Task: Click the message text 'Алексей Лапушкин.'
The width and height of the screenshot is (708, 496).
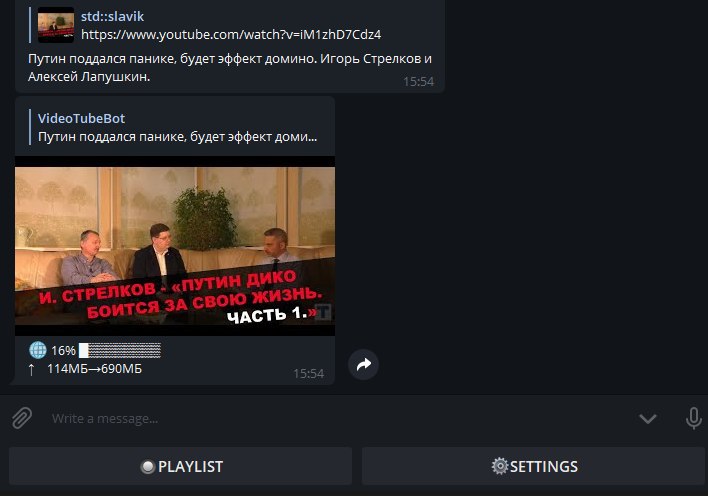Action: [89, 76]
